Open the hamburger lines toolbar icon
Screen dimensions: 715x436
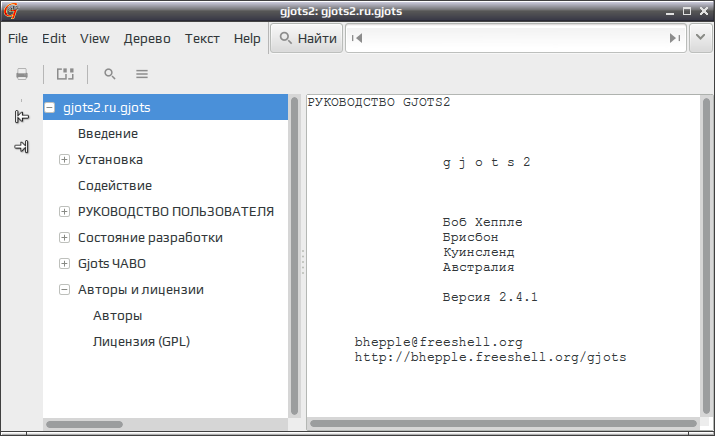pyautogui.click(x=142, y=74)
